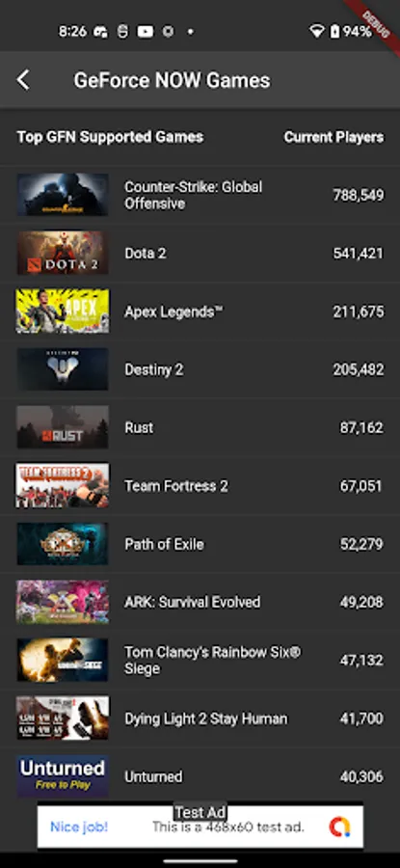The height and width of the screenshot is (868, 400).
Task: Tap the game controller notification icon
Action: (x=100, y=32)
